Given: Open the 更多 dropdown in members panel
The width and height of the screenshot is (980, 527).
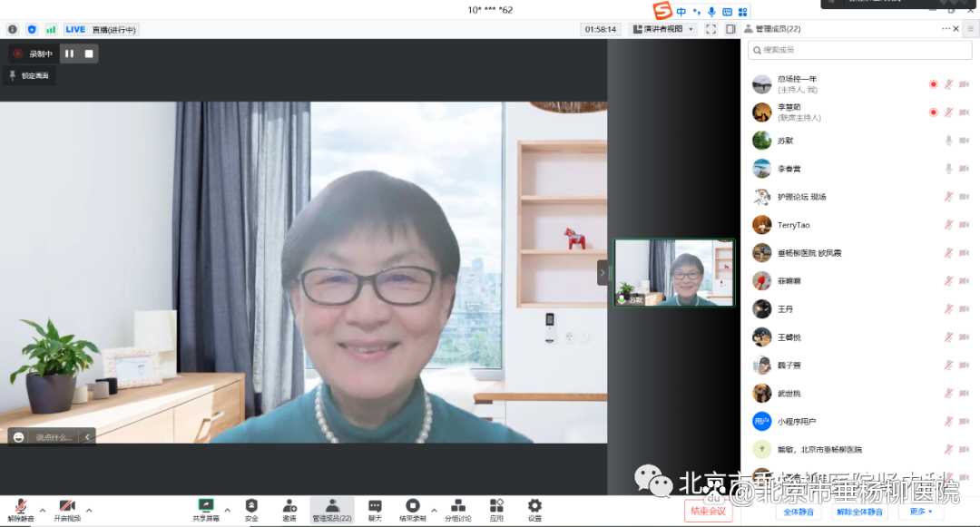Looking at the screenshot, I should (x=921, y=512).
